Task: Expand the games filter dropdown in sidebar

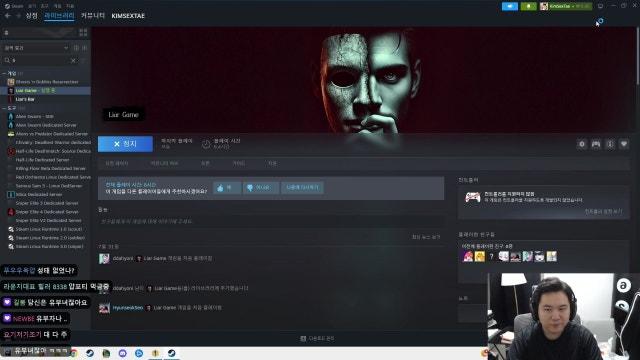Action: point(36,48)
